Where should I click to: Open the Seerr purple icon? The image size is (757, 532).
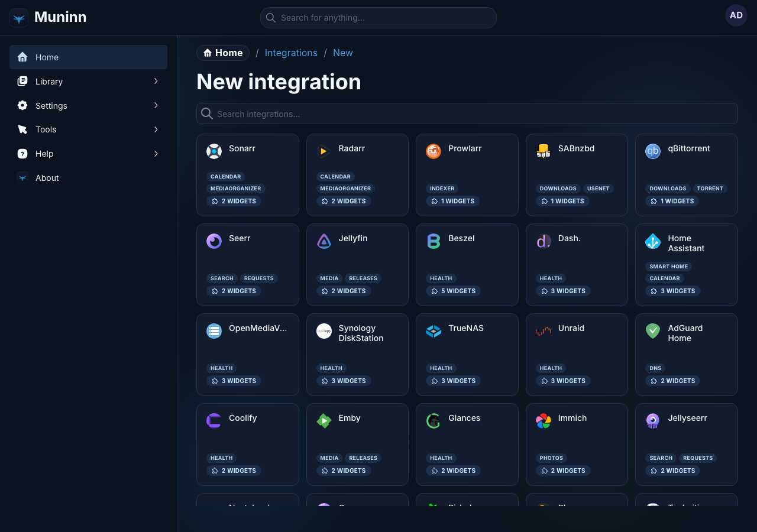coord(214,241)
